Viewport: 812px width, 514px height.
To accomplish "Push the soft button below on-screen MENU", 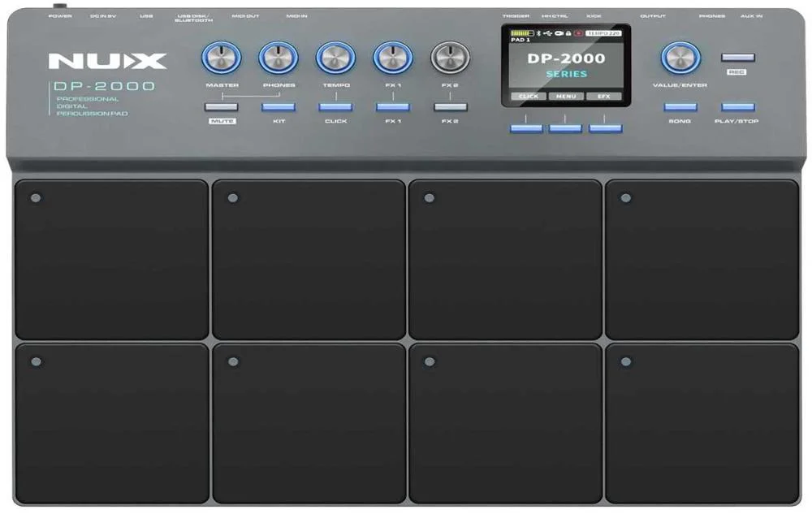I will [565, 128].
